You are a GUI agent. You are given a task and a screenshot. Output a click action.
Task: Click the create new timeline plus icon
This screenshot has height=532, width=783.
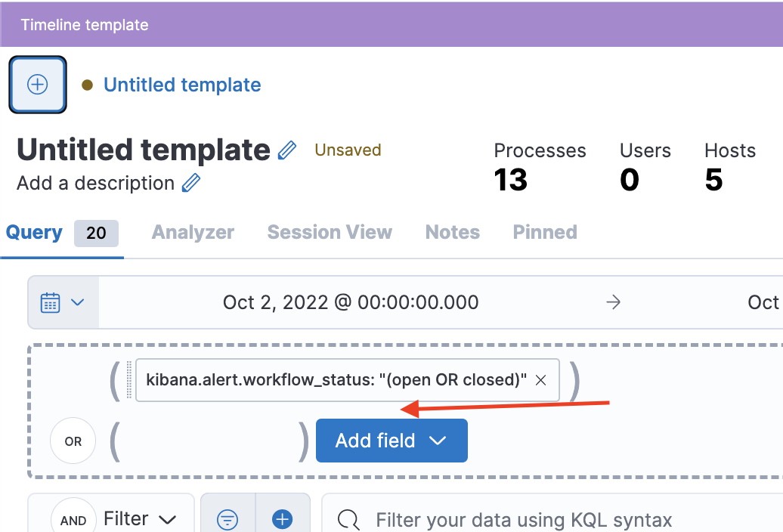tap(37, 85)
